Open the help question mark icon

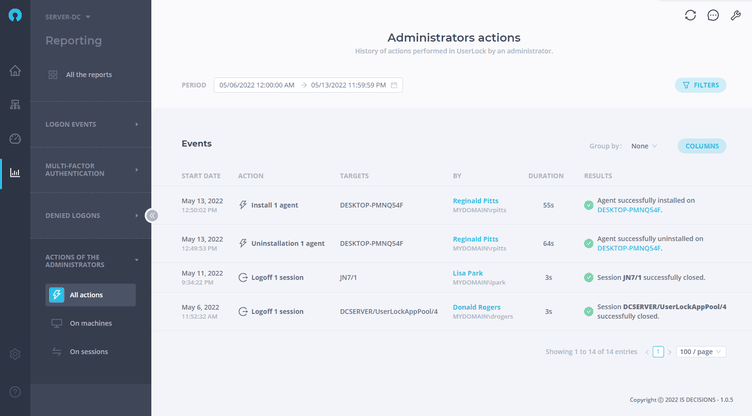tap(15, 392)
